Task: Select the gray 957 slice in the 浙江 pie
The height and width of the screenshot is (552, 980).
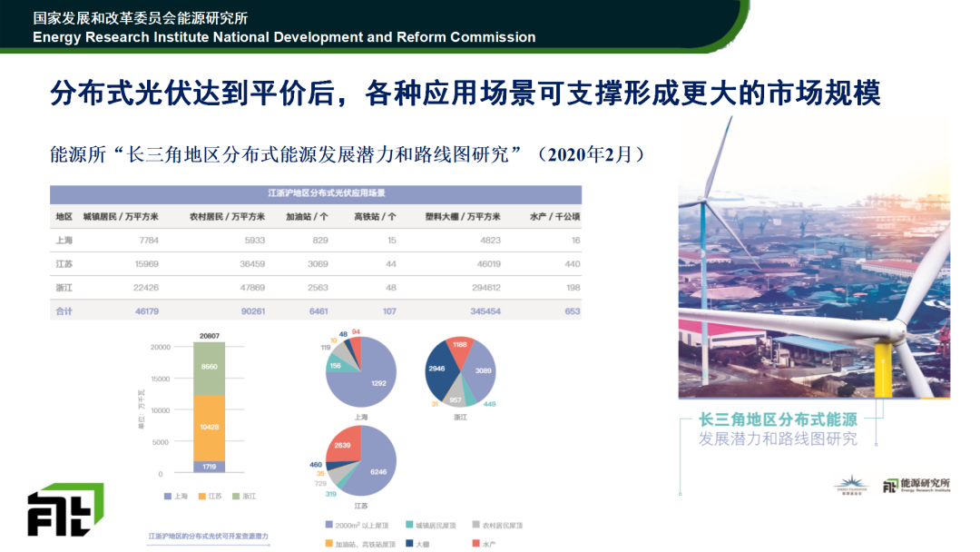Action: pos(456,394)
